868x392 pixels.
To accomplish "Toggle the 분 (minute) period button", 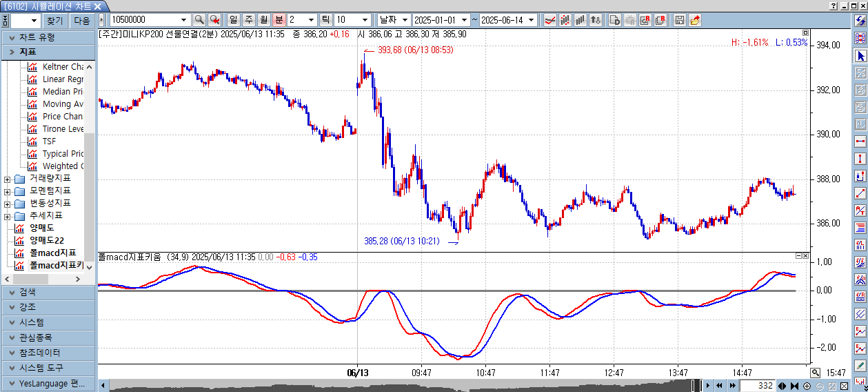I will coord(279,20).
